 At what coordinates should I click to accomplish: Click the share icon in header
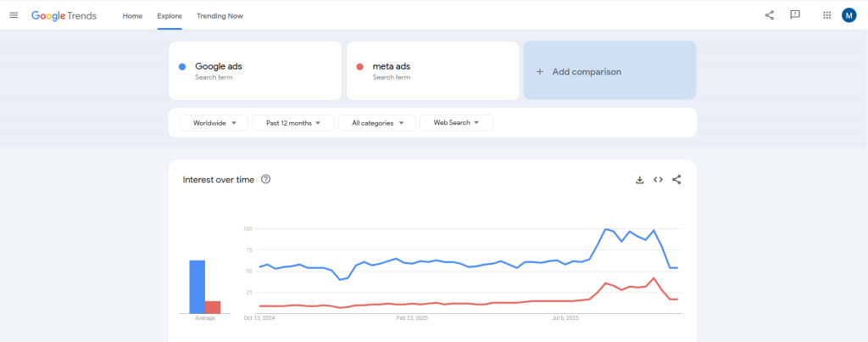pos(770,15)
